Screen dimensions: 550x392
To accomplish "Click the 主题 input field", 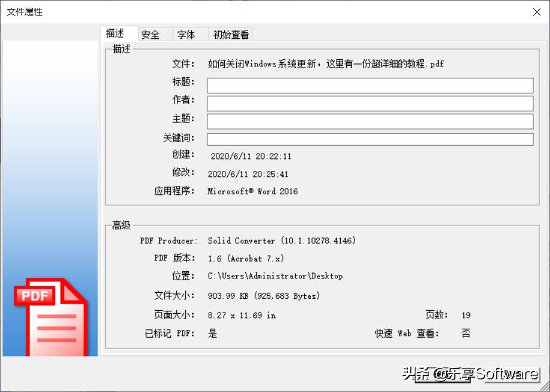I will click(370, 121).
